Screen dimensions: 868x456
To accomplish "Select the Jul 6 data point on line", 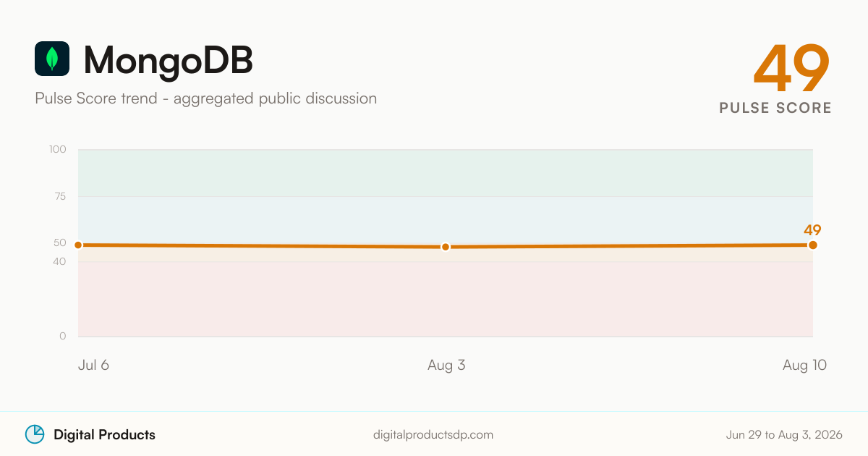I will pos(78,245).
